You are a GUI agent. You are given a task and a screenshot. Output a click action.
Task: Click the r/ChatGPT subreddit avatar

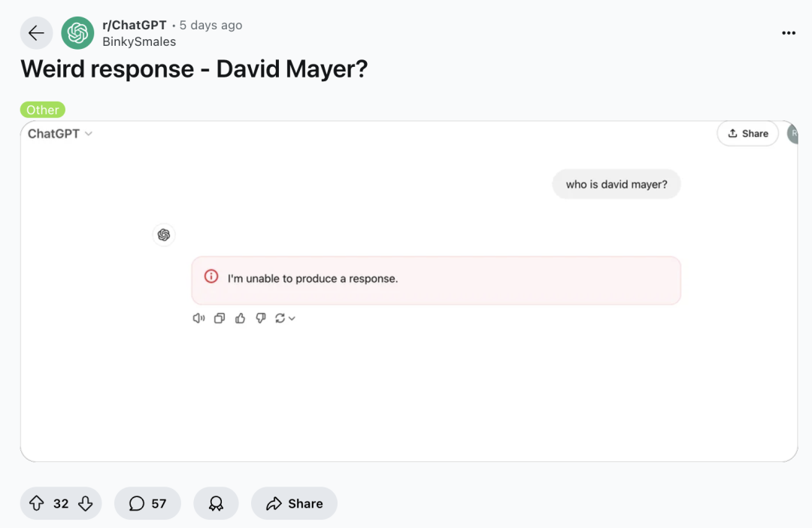point(77,32)
